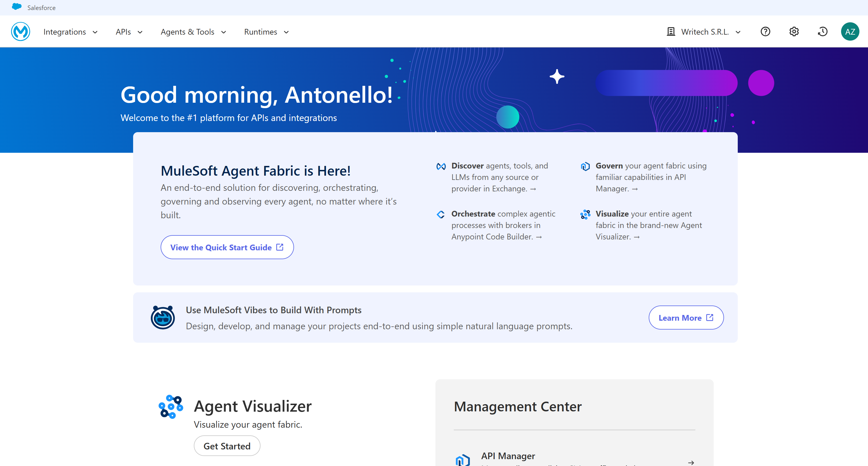This screenshot has width=868, height=466.
Task: Open the Discover agents in Exchange link
Action: (x=499, y=177)
